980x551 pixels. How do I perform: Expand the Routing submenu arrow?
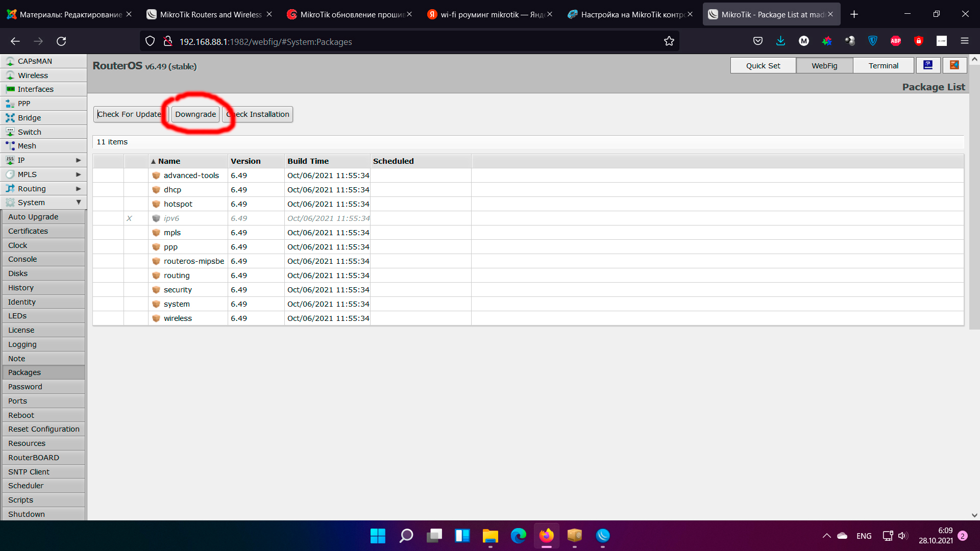click(78, 189)
